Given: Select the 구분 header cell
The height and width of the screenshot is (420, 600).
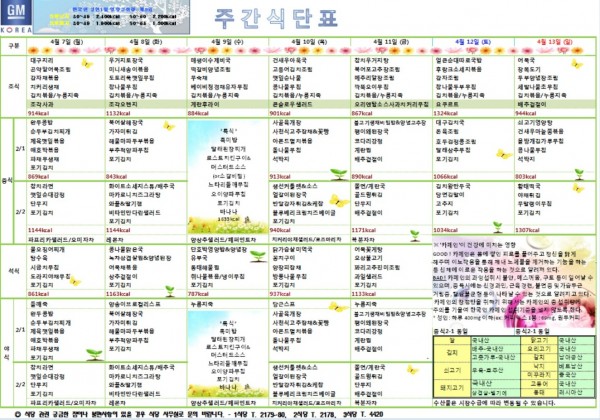Looking at the screenshot, I should click(x=12, y=45).
